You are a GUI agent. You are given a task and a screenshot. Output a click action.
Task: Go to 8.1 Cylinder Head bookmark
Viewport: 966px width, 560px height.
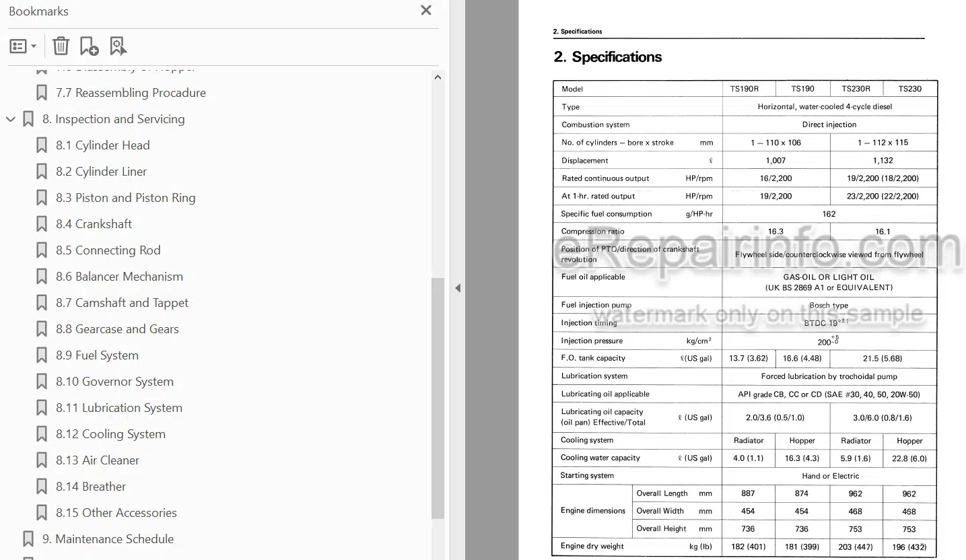point(102,145)
